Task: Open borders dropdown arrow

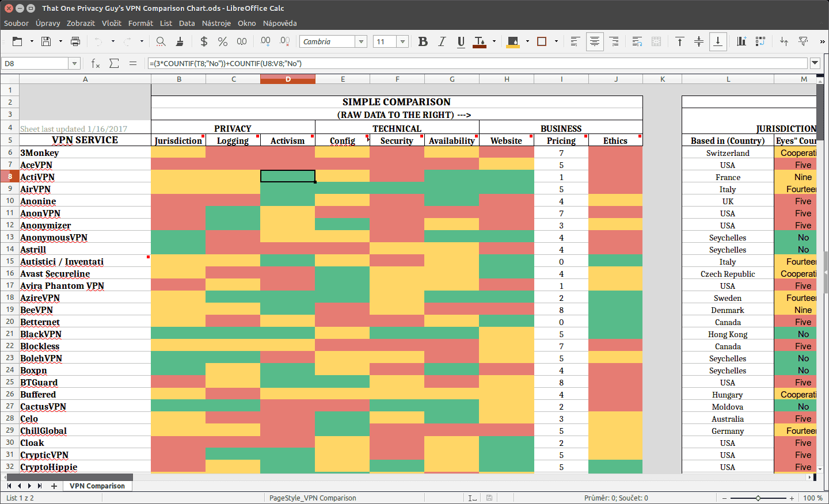Action: point(556,41)
